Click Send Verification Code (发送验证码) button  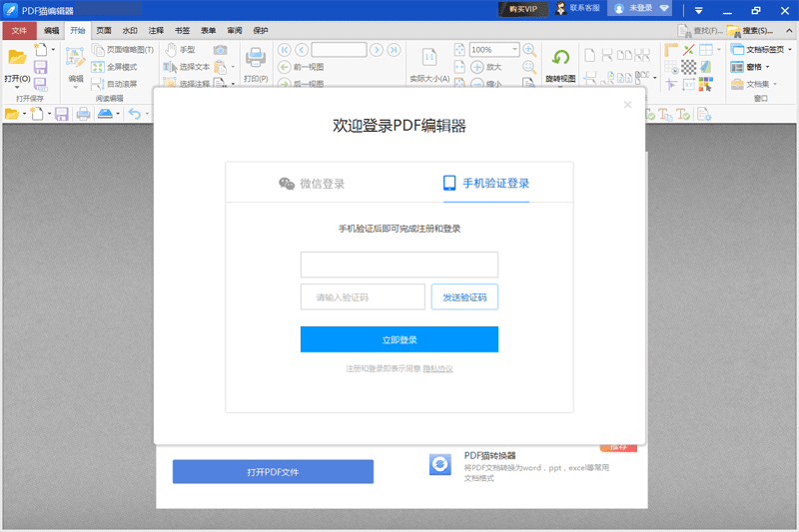464,297
